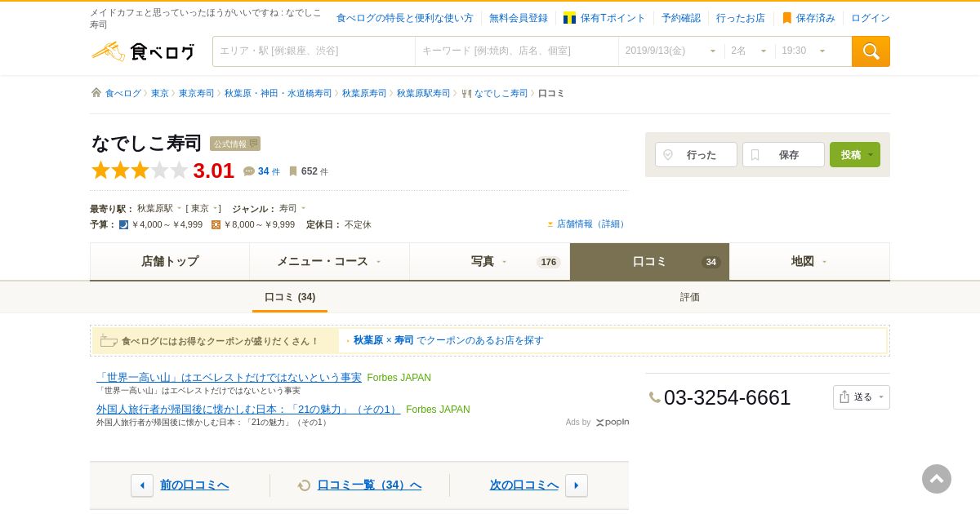The width and height of the screenshot is (980, 514).
Task: Select the 口コミ main tab
Action: pos(649,262)
